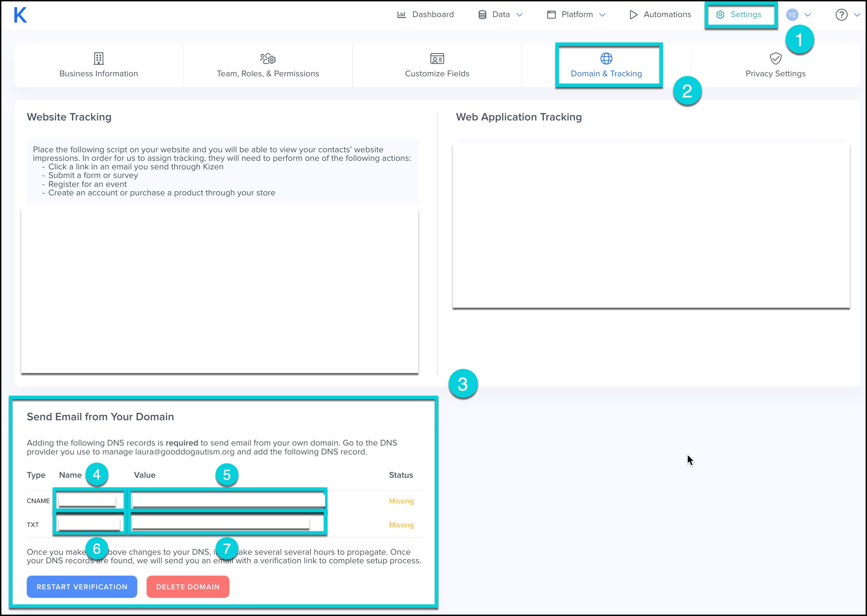
Task: Click the Delete Domain button
Action: click(x=187, y=587)
